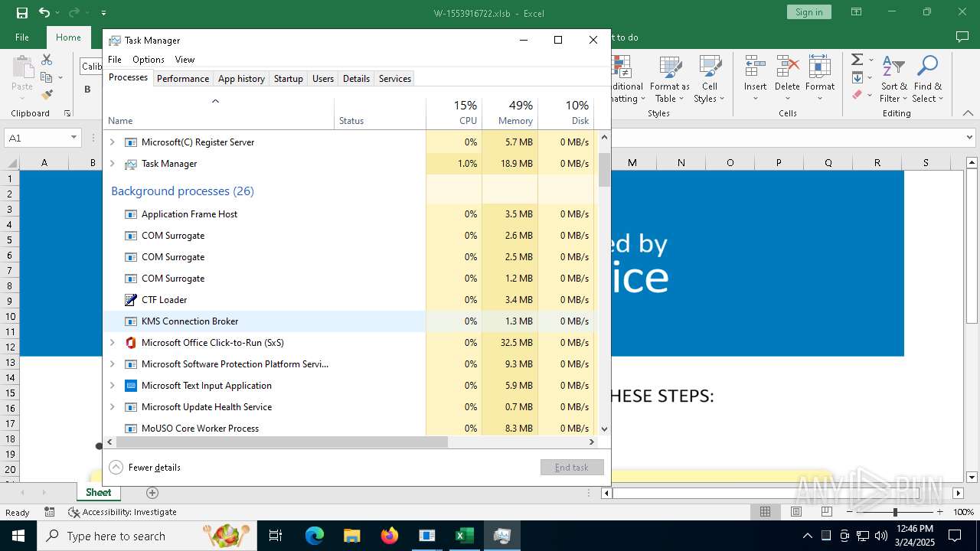The width and height of the screenshot is (980, 551).
Task: Switch to Performance tab
Action: (x=183, y=79)
